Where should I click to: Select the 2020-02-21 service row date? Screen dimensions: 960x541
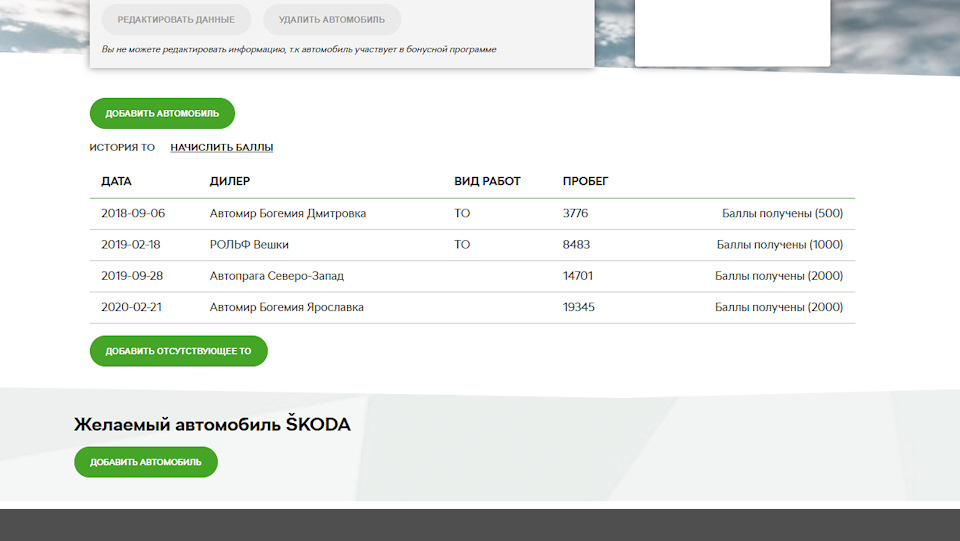point(131,307)
